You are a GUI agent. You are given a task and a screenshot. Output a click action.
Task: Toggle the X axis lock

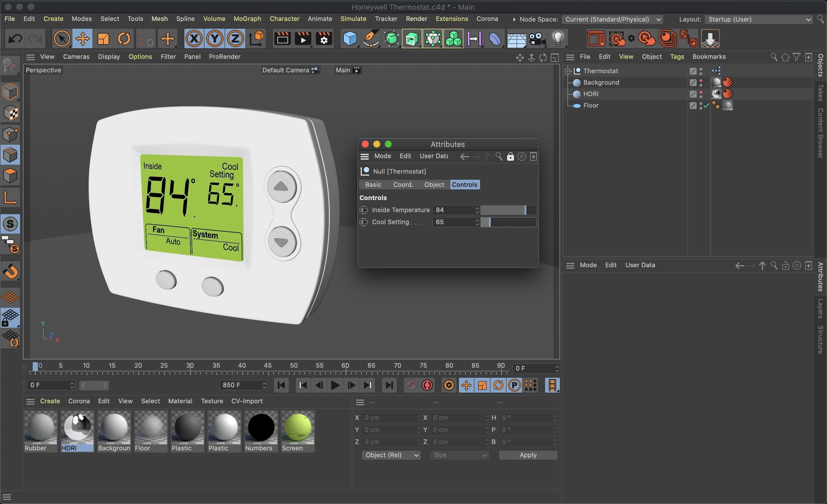click(194, 38)
